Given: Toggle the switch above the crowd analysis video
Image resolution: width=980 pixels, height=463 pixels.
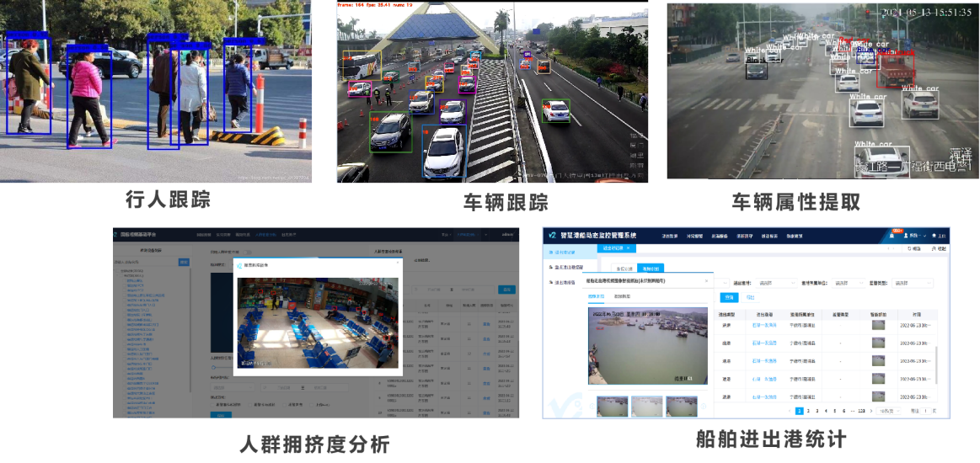Looking at the screenshot, I should (x=246, y=252).
